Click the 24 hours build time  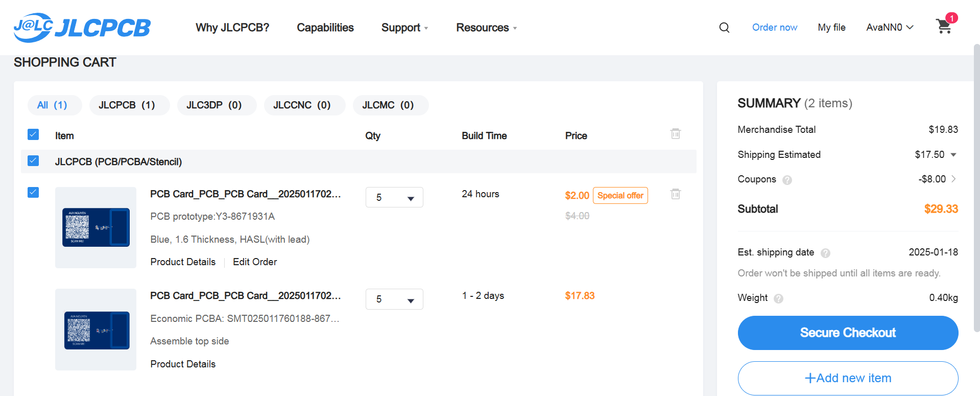(x=481, y=194)
